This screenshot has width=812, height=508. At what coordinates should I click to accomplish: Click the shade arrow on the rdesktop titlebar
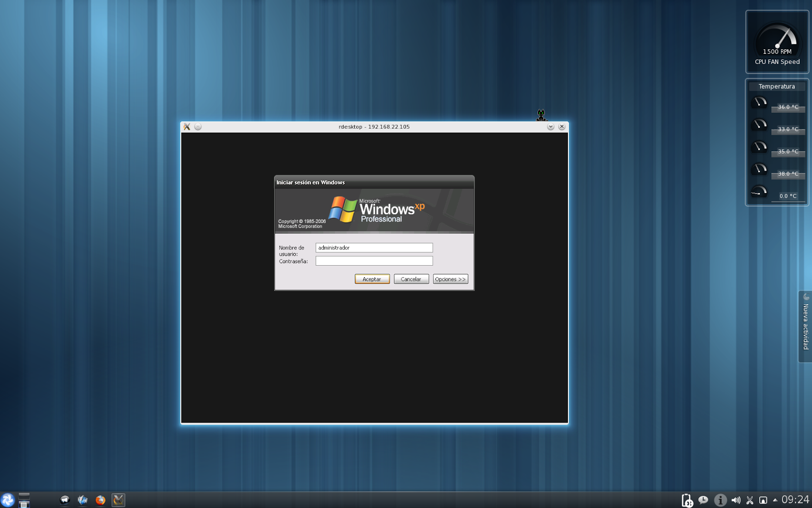pos(550,127)
